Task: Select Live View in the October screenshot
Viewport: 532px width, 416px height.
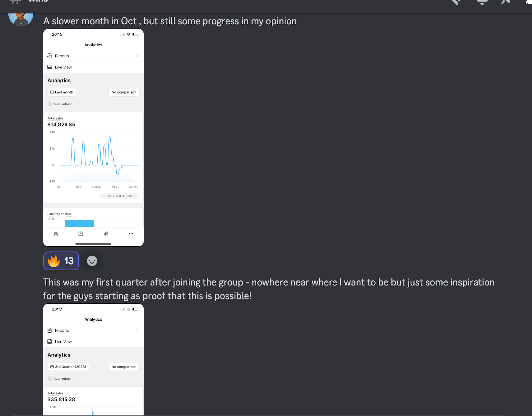Action: [63, 67]
